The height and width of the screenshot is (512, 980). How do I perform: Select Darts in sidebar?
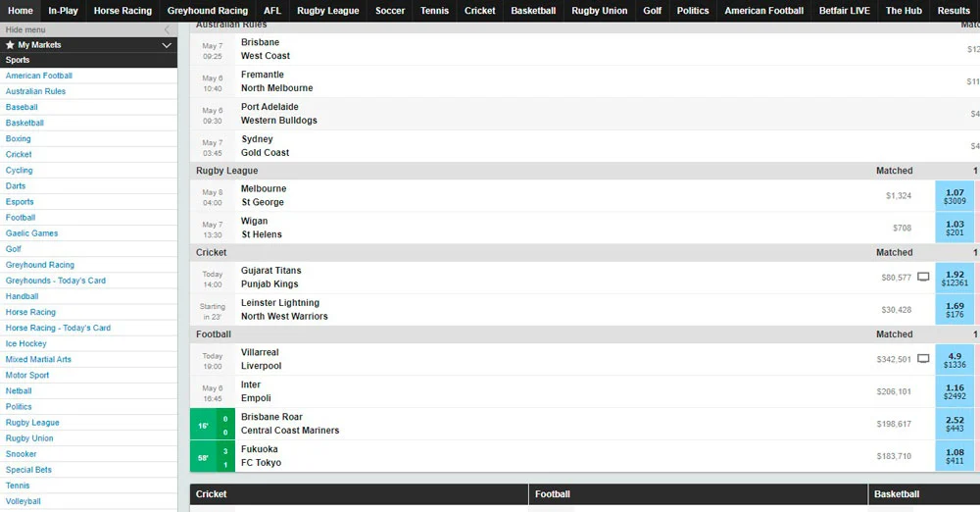point(16,186)
